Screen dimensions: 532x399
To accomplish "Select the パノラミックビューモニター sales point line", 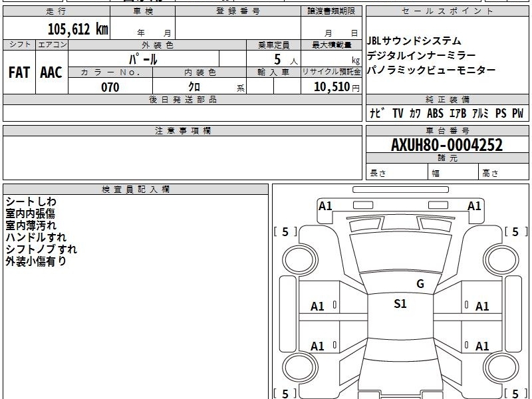I will tap(431, 70).
